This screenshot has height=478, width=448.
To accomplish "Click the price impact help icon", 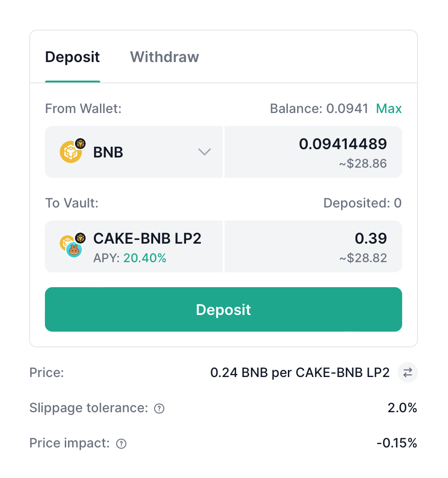I will click(x=121, y=444).
